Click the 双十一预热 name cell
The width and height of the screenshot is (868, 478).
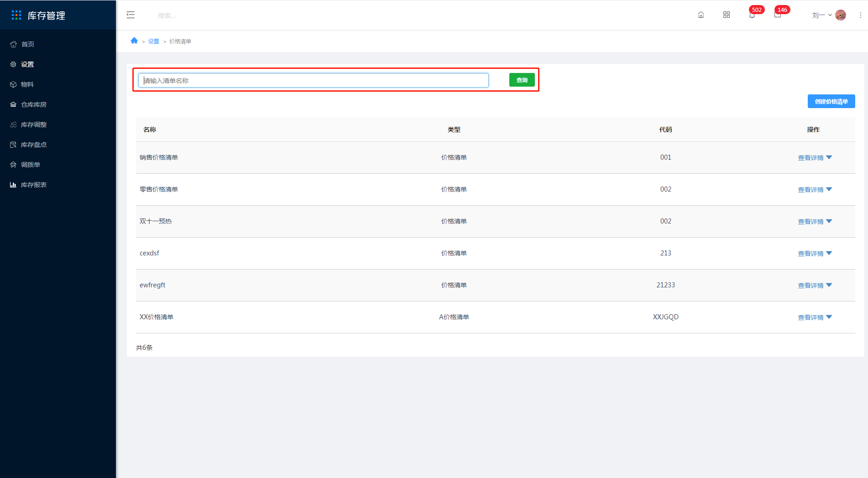click(x=156, y=221)
